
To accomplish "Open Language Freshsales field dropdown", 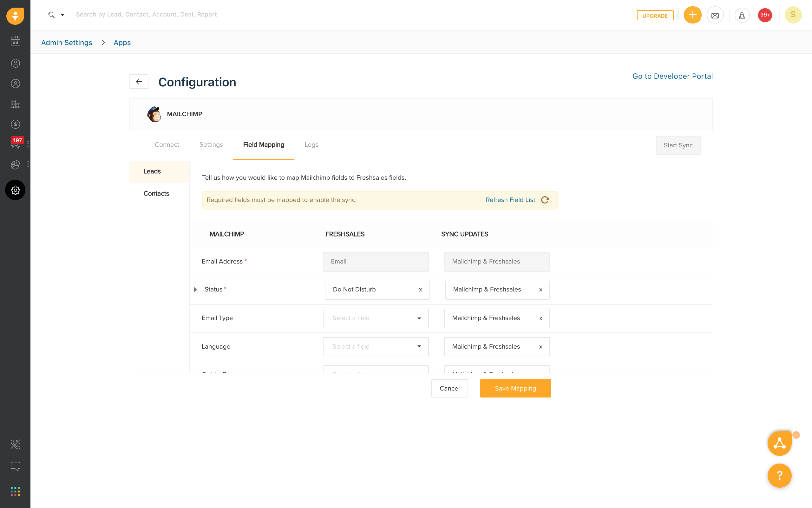I will pyautogui.click(x=376, y=347).
